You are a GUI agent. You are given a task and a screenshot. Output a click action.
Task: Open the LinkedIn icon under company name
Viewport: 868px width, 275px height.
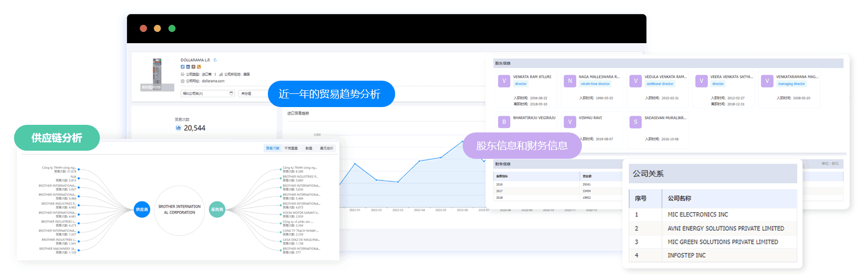click(x=188, y=67)
